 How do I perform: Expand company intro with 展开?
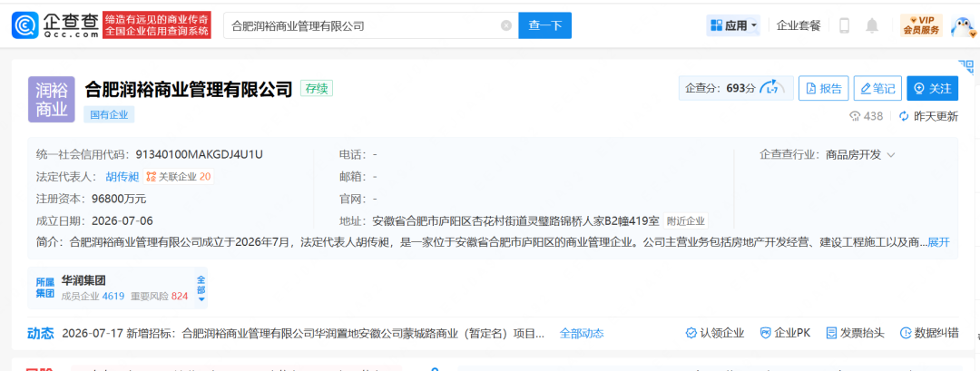coord(939,242)
